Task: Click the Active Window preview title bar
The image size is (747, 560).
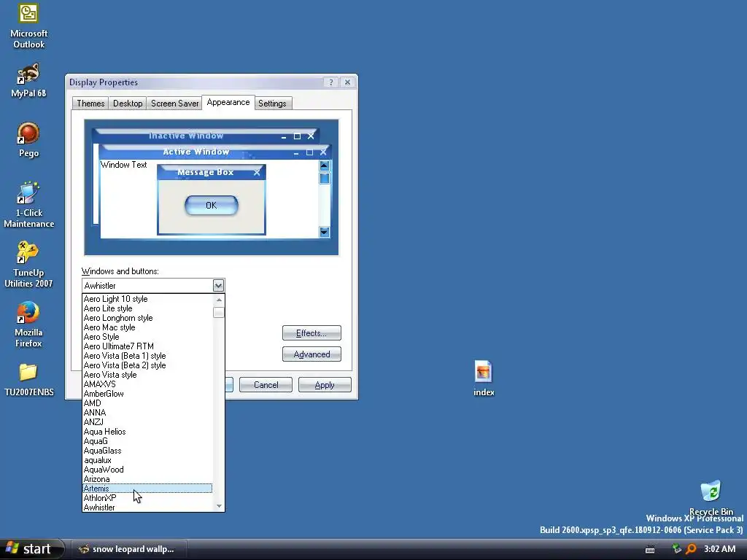Action: (x=214, y=152)
